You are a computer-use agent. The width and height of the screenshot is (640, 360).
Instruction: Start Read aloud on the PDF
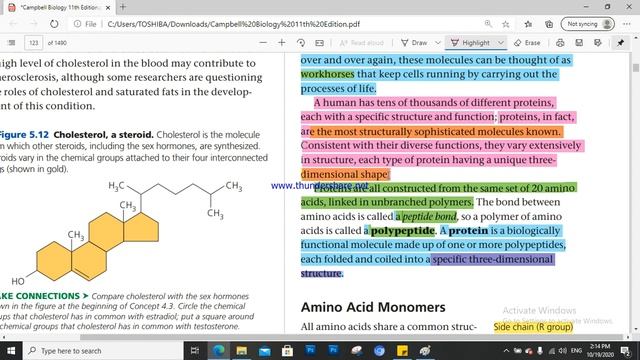pos(362,43)
